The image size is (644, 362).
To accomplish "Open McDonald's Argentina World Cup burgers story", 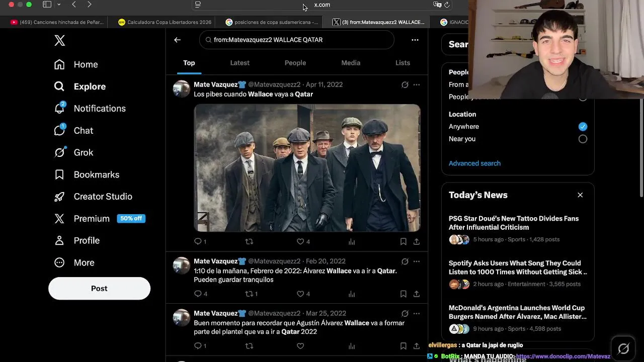I will coord(518,318).
